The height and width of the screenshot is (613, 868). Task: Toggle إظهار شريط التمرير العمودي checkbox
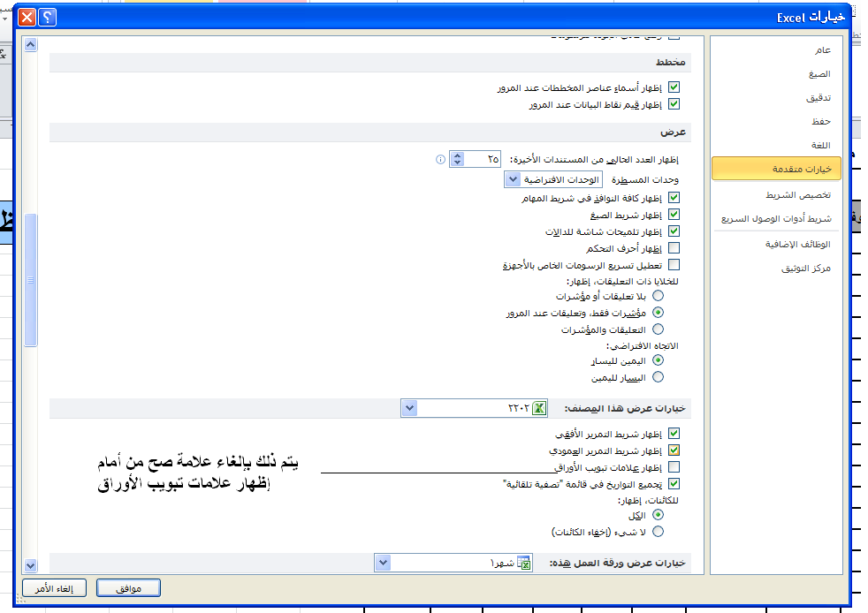click(x=674, y=450)
